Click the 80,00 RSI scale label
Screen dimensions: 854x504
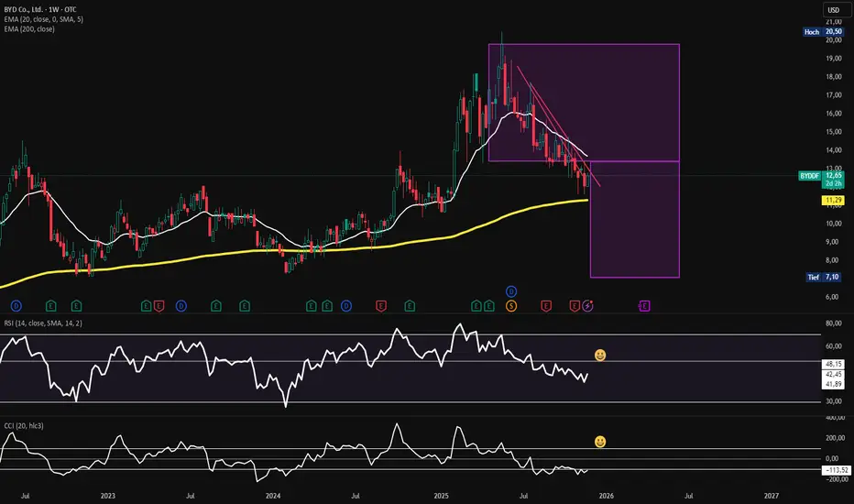[833, 323]
